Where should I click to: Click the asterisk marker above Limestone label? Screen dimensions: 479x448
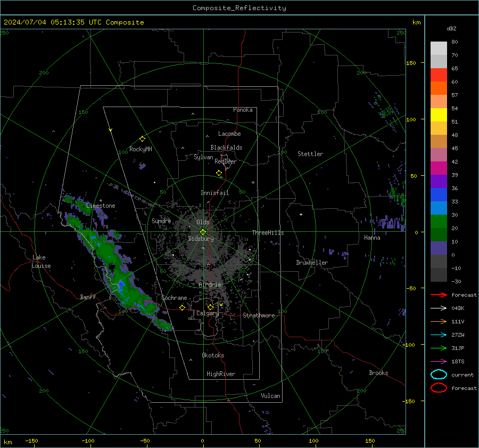(101, 201)
